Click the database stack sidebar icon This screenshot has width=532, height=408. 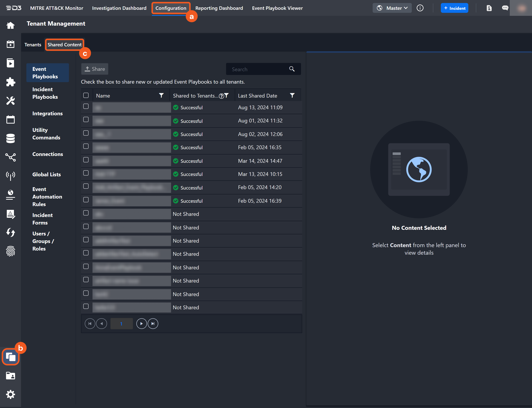click(10, 138)
